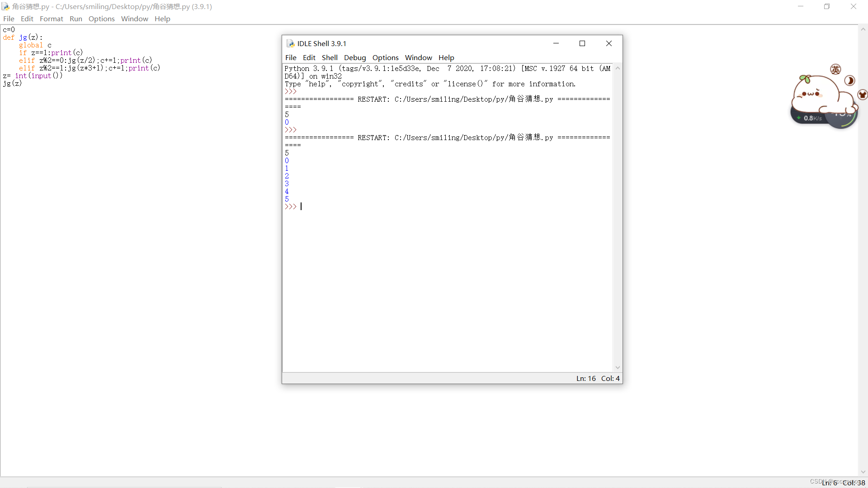
Task: Open File menu in IDLE Shell
Action: click(291, 57)
